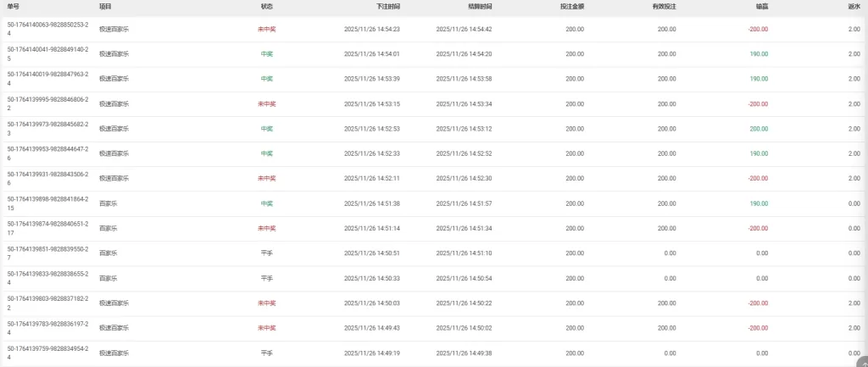Click the 投注金额 column header
Viewport: 868px width, 367px height.
(x=571, y=6)
